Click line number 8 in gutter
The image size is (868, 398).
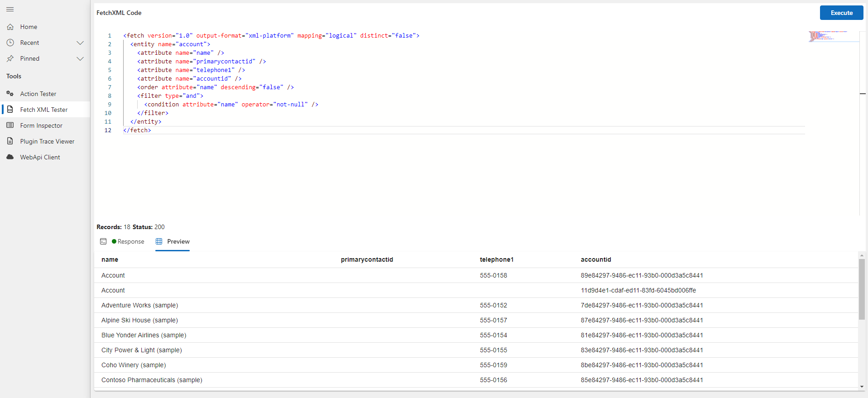[x=110, y=96]
